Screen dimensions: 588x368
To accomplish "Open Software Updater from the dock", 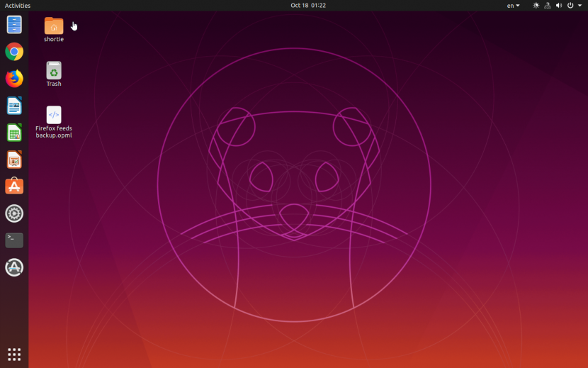I will click(14, 267).
